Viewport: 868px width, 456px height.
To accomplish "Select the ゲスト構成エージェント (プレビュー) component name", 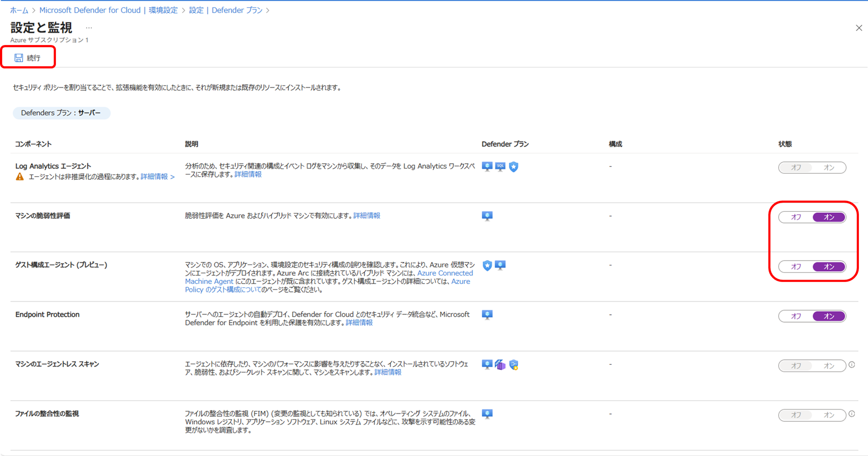I will click(61, 265).
